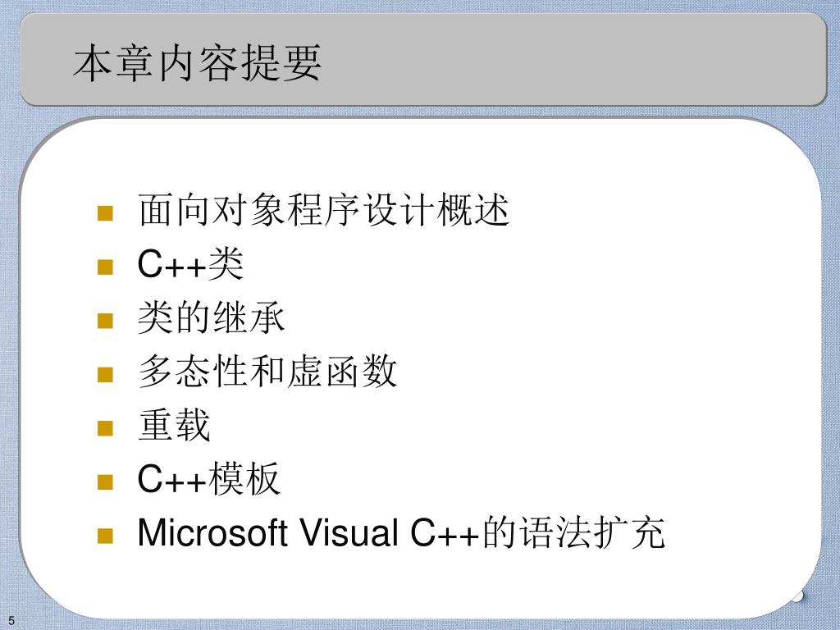Screen dimensions: 840x630
Task: Click the blank white area below the last bullet
Action: 418,584
